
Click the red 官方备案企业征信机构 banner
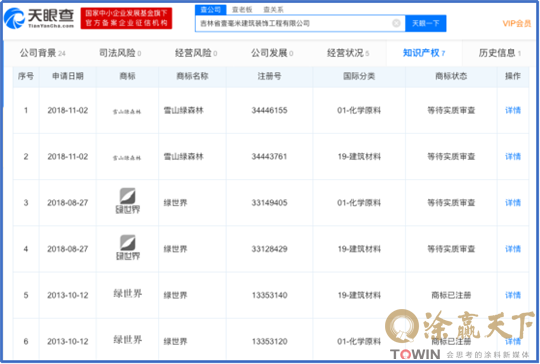pyautogui.click(x=126, y=18)
